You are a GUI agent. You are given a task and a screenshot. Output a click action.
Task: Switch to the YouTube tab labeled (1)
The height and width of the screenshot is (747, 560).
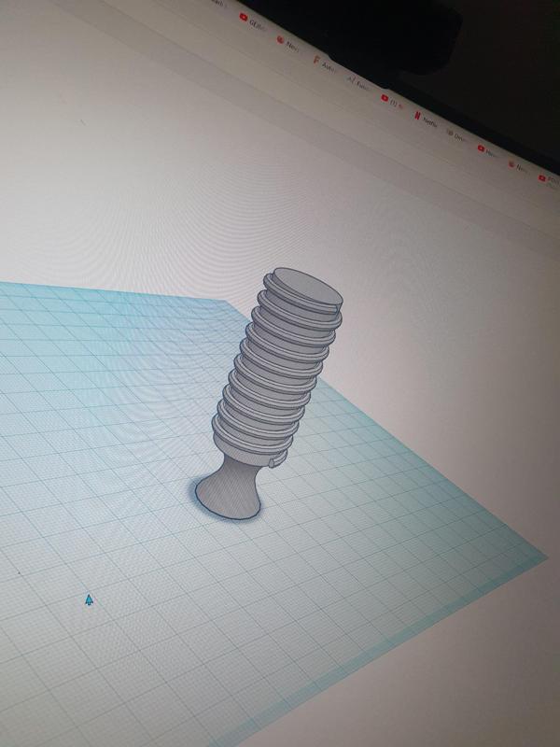coord(393,102)
